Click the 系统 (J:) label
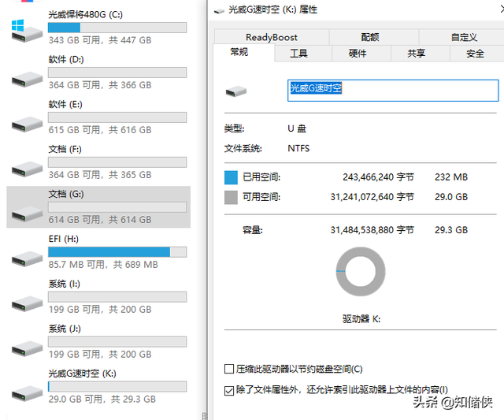 point(65,329)
